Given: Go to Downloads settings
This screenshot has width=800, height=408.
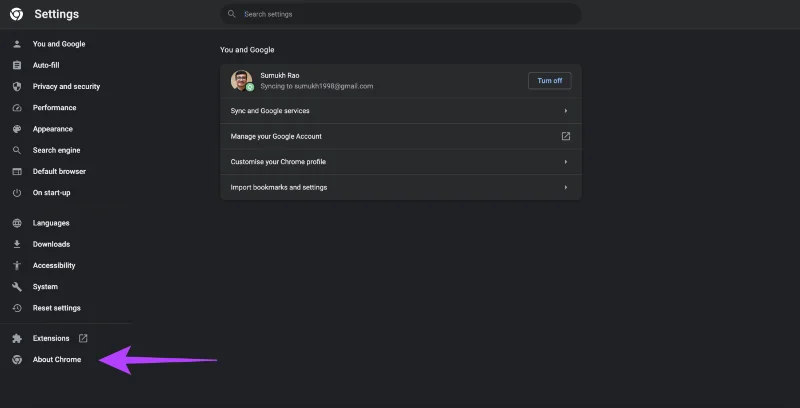Looking at the screenshot, I should pyautogui.click(x=52, y=244).
